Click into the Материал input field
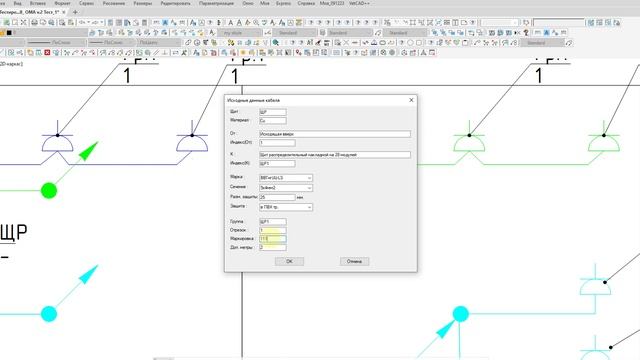This screenshot has height=360, width=640. (273, 121)
